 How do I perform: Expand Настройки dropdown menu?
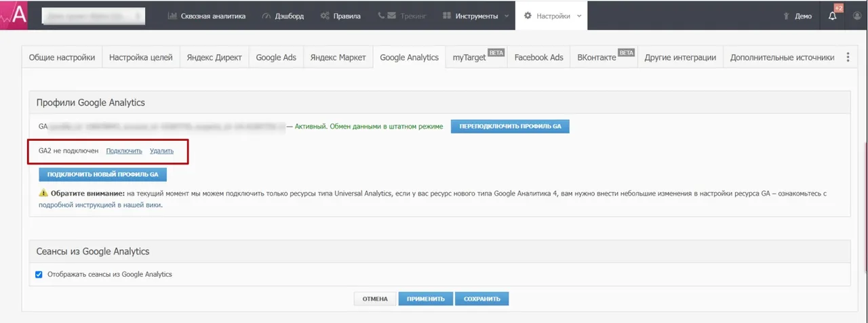point(551,16)
